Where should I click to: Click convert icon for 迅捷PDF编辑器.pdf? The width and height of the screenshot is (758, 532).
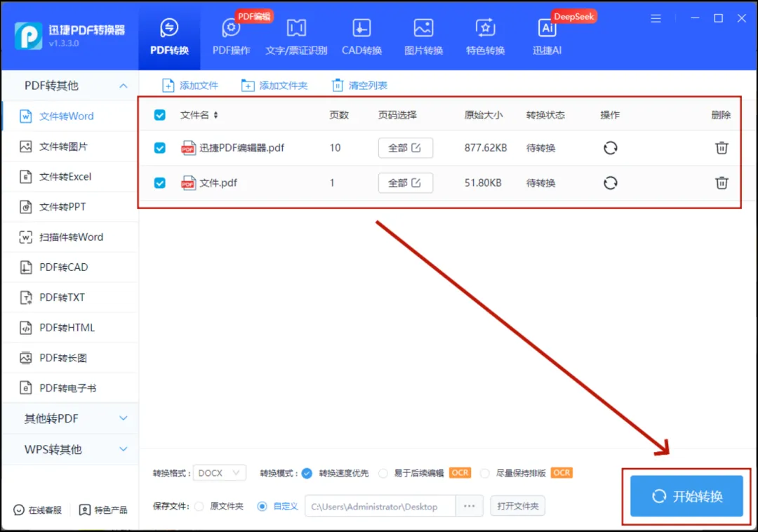(610, 148)
